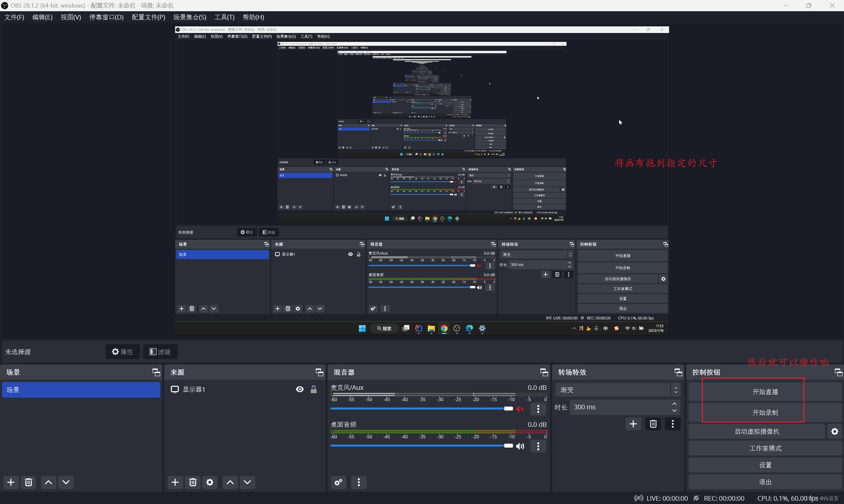This screenshot has width=844, height=504.
Task: Open 场景集合(S) menu
Action: (x=190, y=17)
